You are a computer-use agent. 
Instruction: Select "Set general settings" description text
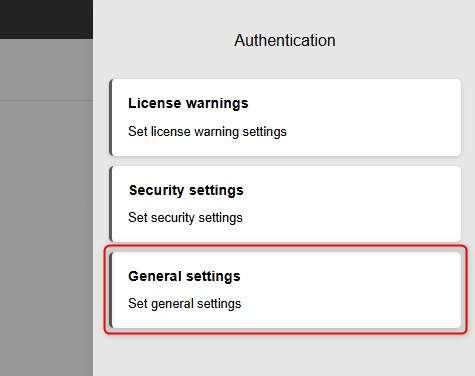click(185, 304)
